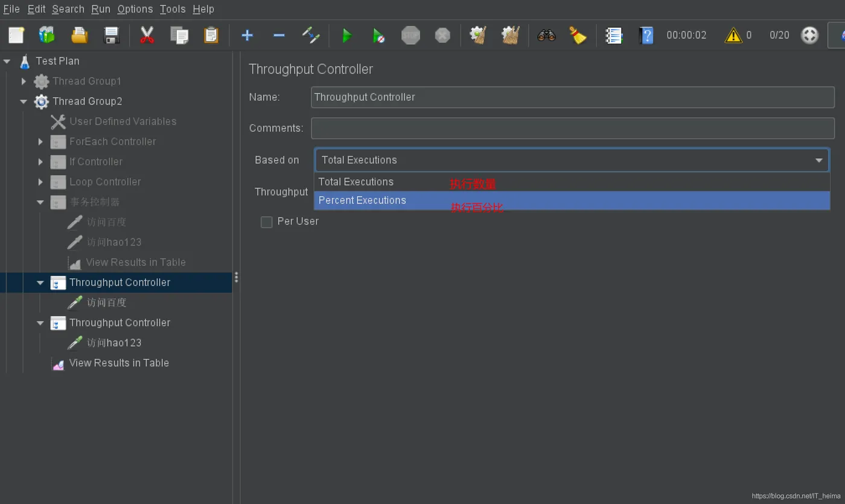Viewport: 845px width, 504px height.
Task: Click the Search binoculars icon
Action: click(x=546, y=36)
